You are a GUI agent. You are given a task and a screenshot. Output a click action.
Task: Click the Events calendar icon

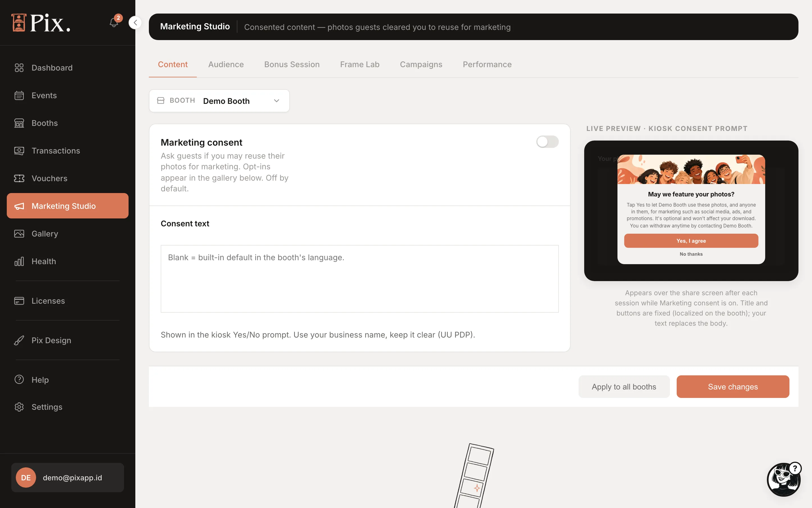pyautogui.click(x=19, y=95)
